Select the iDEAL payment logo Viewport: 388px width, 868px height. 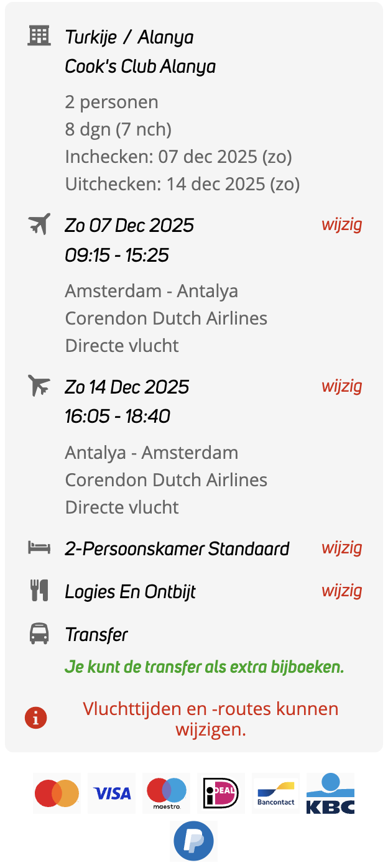pyautogui.click(x=221, y=793)
